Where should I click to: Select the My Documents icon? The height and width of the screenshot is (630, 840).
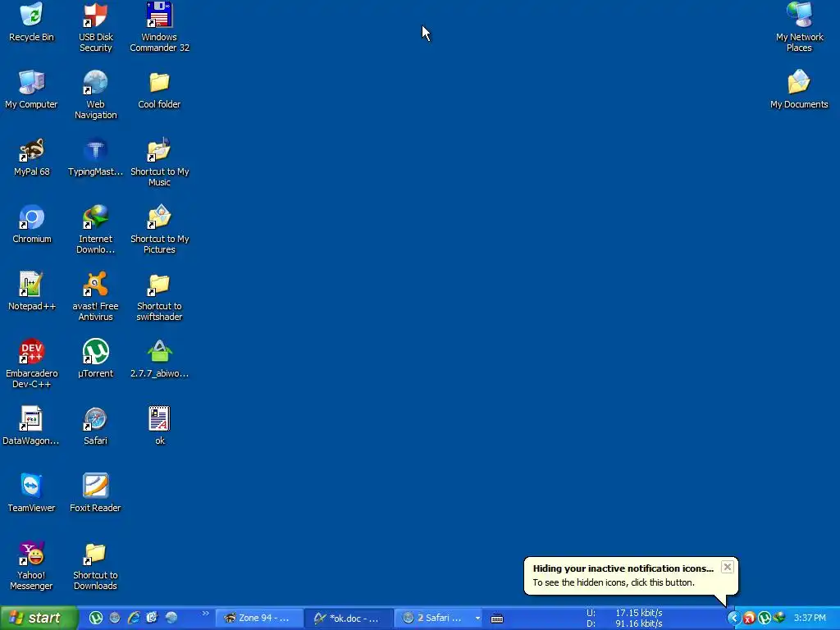tap(799, 89)
